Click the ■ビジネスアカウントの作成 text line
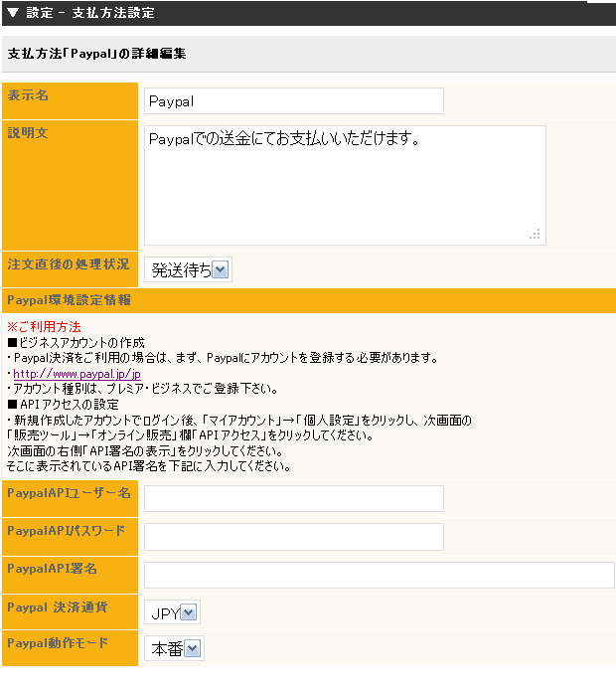 [76, 343]
